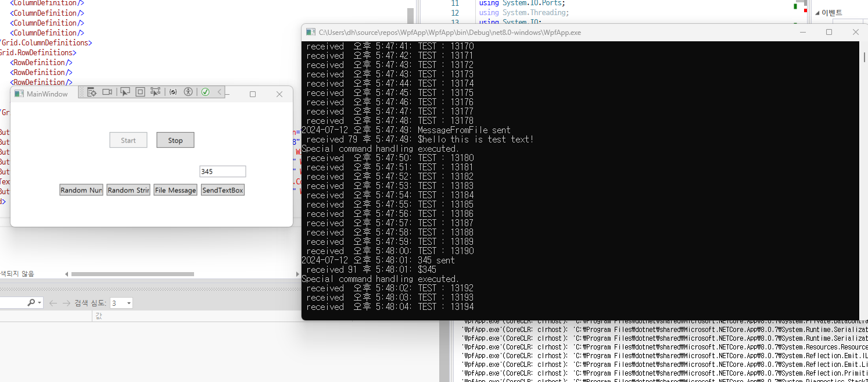This screenshot has height=382, width=868.
Task: Click the disabled Start button in MainWindow
Action: click(128, 140)
